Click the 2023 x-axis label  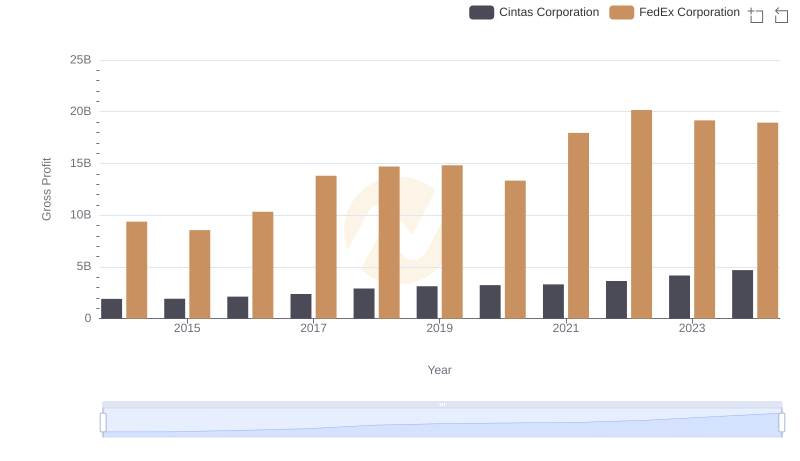pyautogui.click(x=692, y=328)
